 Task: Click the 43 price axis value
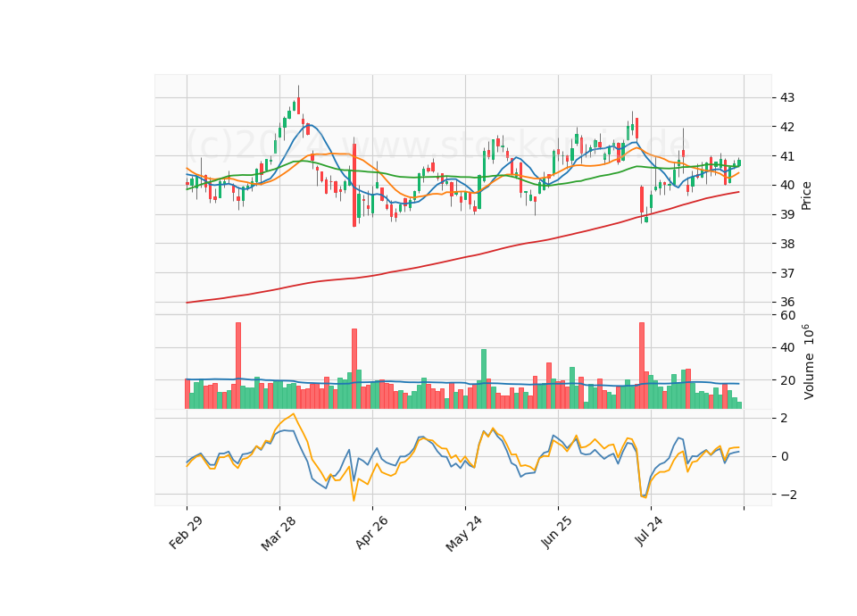click(787, 98)
